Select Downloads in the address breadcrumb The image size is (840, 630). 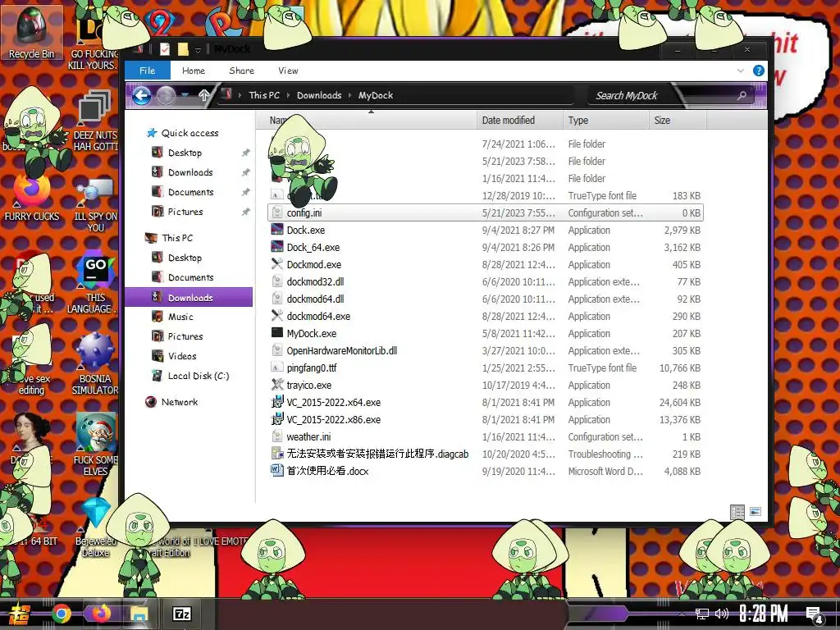point(319,95)
